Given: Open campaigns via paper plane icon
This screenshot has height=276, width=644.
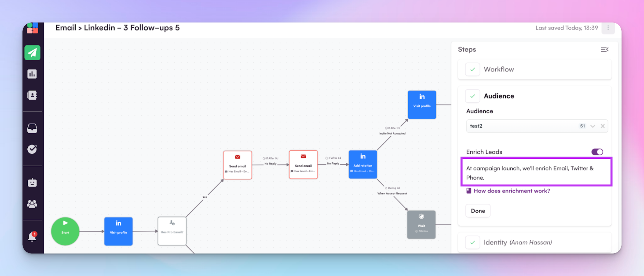Looking at the screenshot, I should [32, 52].
